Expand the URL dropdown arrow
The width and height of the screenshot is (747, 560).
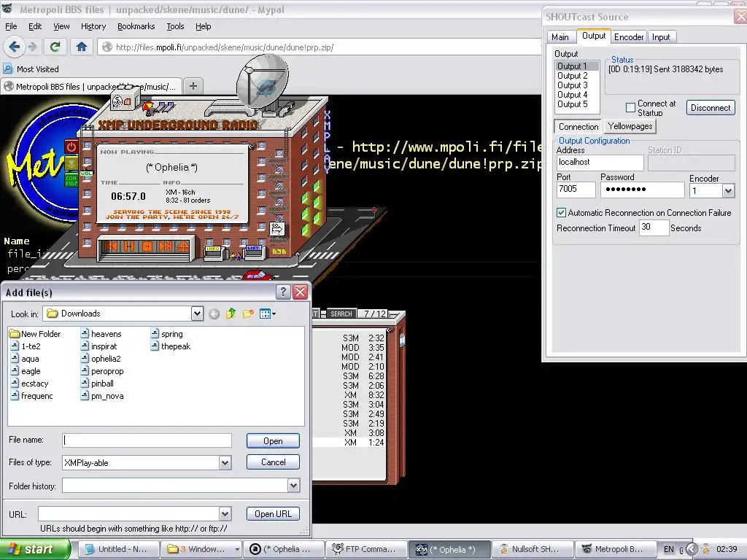click(225, 513)
